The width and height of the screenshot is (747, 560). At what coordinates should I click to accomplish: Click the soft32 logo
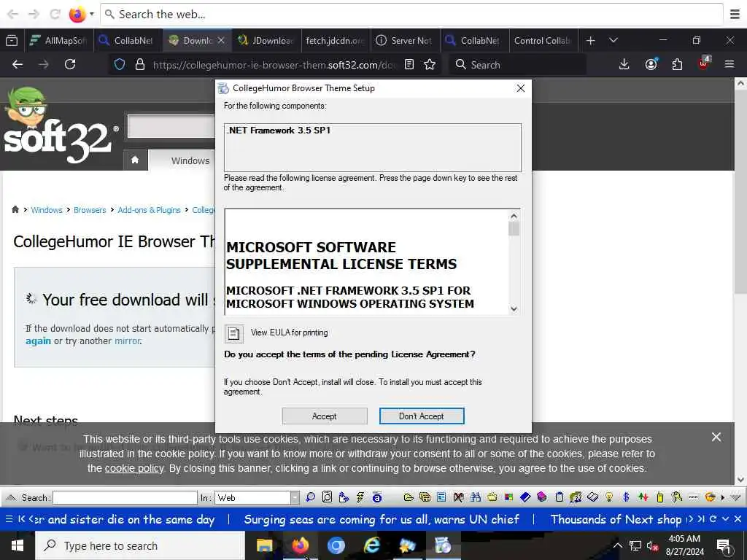click(60, 126)
